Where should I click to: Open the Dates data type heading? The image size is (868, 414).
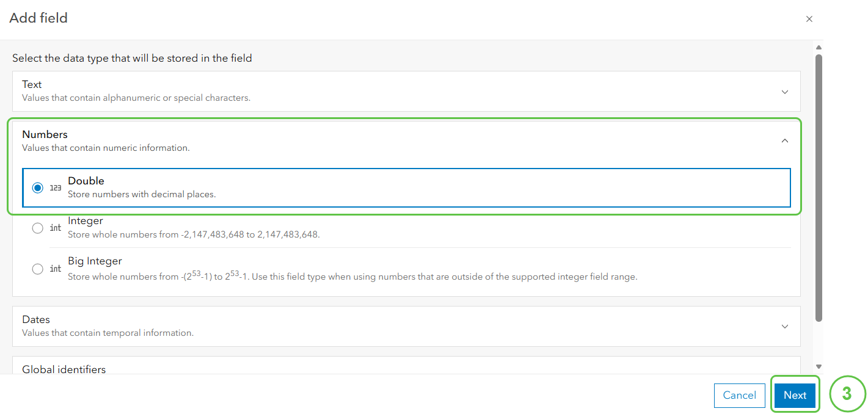pos(36,319)
